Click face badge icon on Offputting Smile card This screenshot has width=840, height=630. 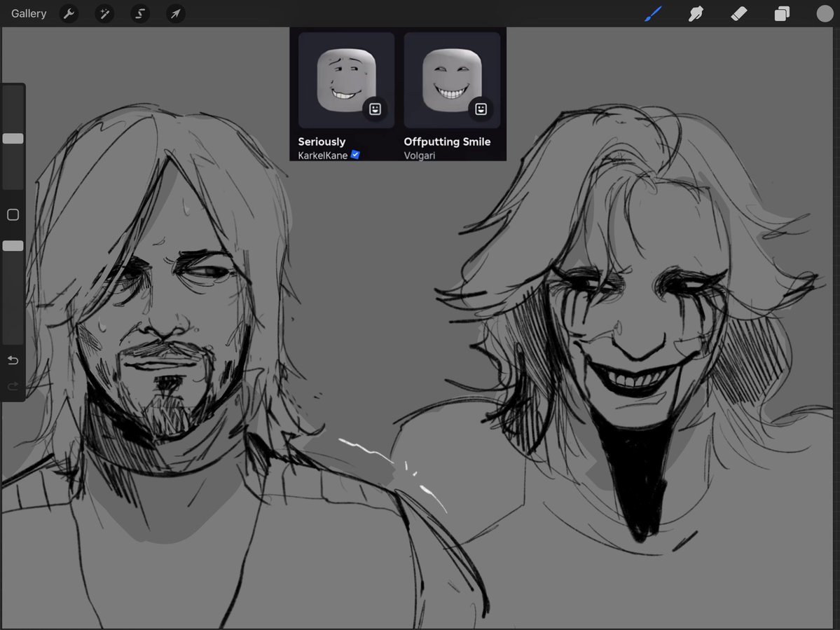pyautogui.click(x=481, y=109)
